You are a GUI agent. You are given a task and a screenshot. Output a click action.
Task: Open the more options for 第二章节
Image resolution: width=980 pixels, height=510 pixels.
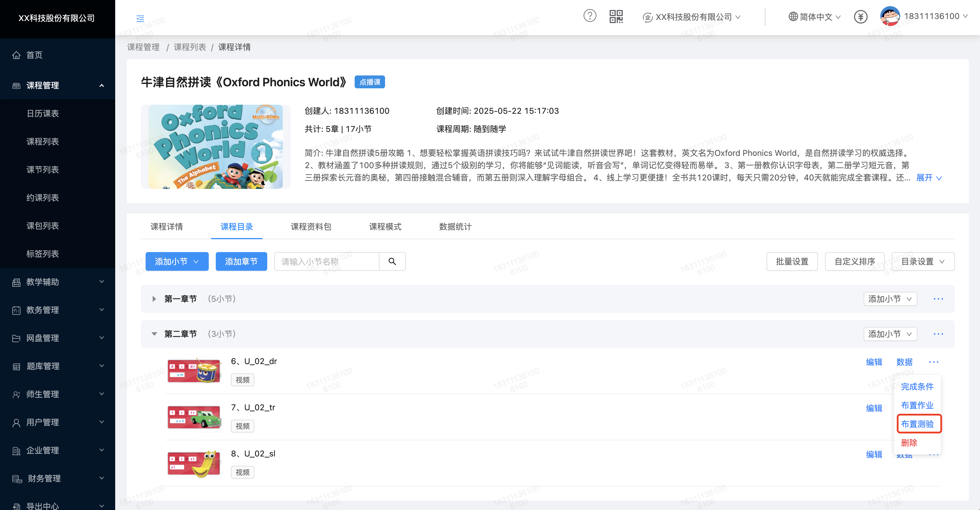[x=938, y=334]
